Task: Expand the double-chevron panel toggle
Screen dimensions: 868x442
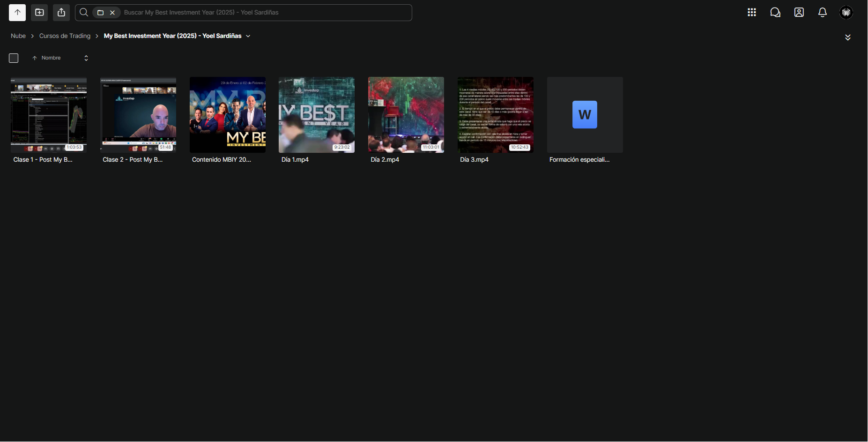Action: point(848,37)
